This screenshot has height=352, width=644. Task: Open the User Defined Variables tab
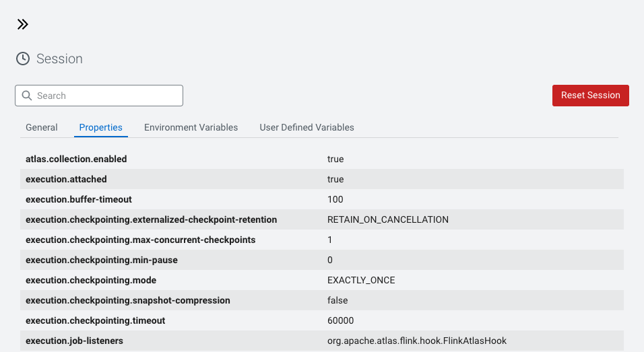pos(307,127)
